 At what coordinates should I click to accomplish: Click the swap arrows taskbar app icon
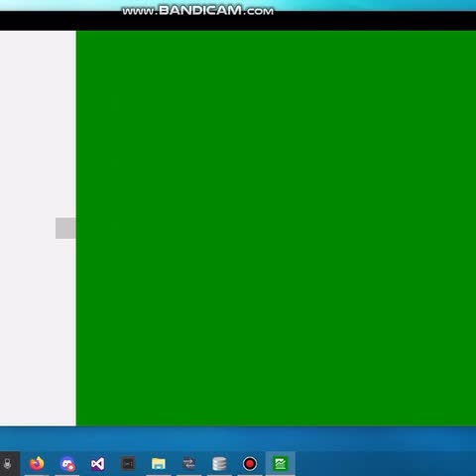pos(189,463)
